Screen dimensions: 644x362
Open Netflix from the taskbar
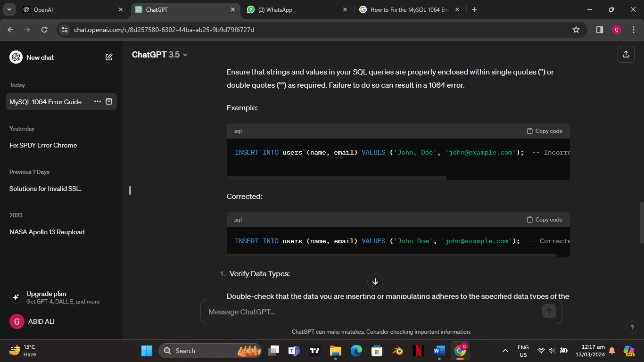coord(418,351)
